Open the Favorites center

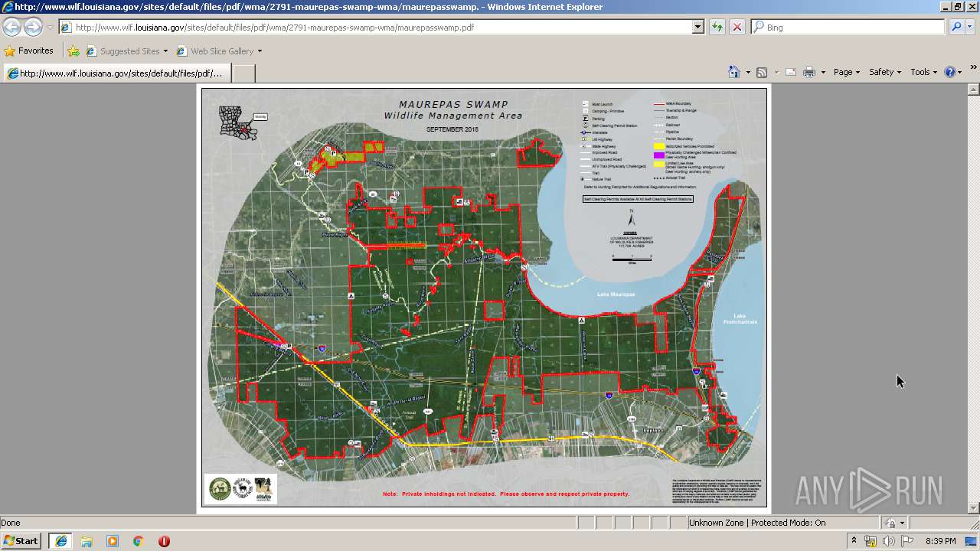pos(29,51)
